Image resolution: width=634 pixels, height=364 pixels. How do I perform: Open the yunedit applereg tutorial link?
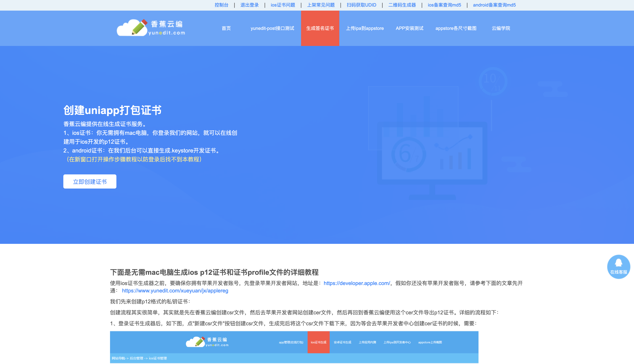[x=175, y=290]
